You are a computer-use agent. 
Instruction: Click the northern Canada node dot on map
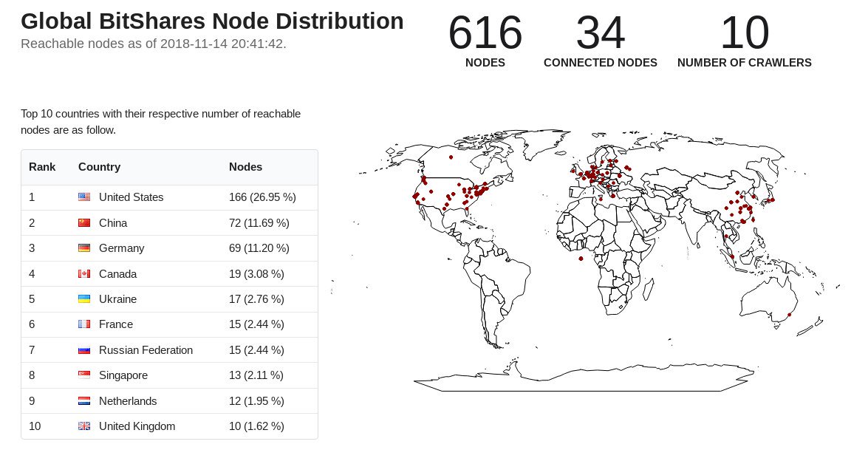tap(451, 157)
